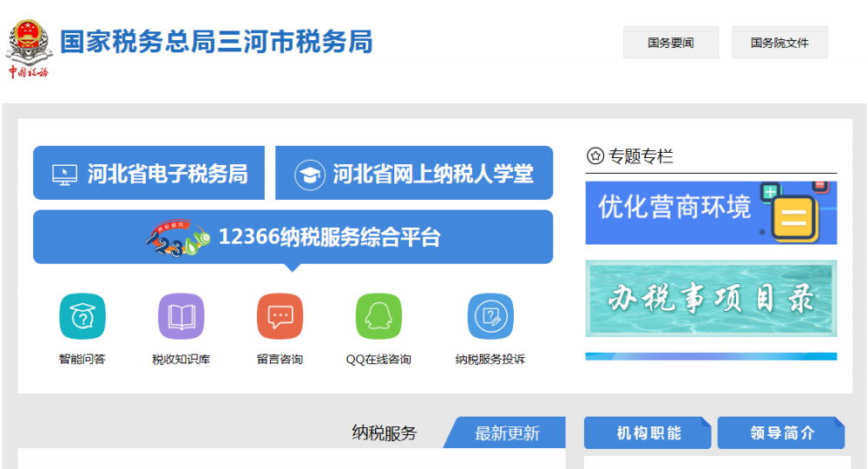868x469 pixels.
Task: Select the 机构职能 tab
Action: (648, 433)
